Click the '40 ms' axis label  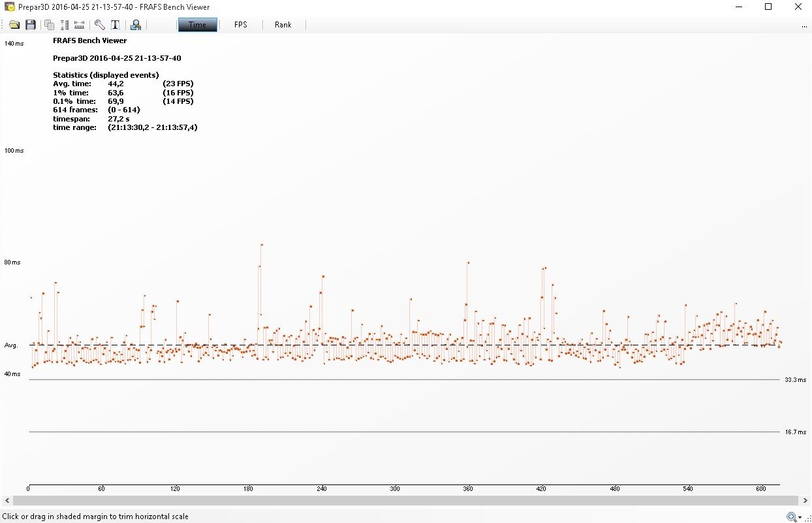12,374
